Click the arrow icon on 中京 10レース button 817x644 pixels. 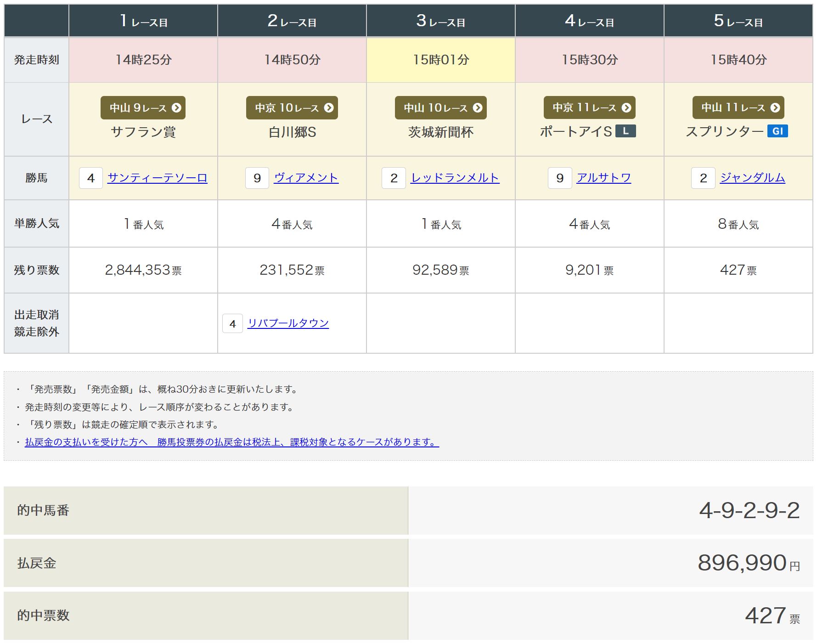coord(329,108)
